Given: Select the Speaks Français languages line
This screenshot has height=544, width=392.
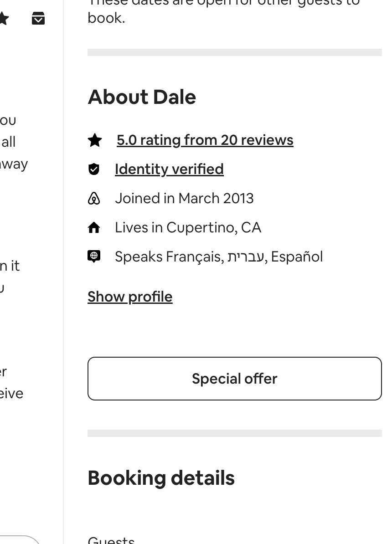Looking at the screenshot, I should tap(219, 257).
